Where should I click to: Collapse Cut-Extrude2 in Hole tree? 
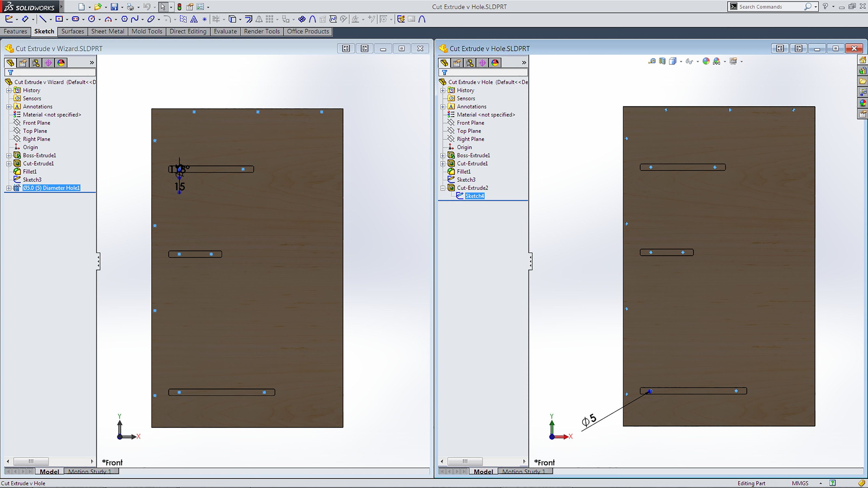(x=443, y=188)
